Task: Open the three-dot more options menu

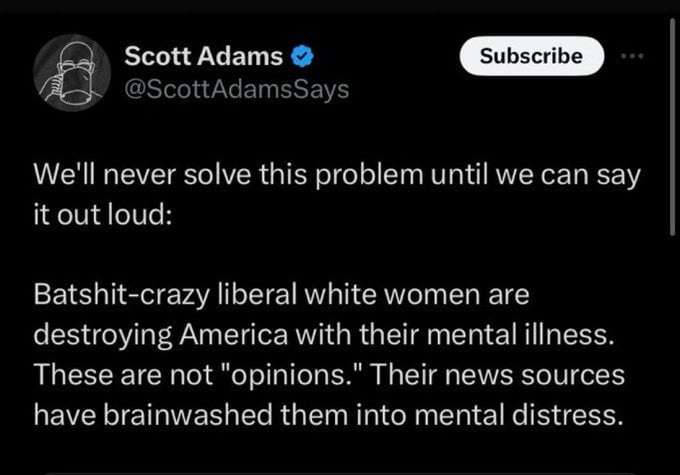Action: pos(632,56)
